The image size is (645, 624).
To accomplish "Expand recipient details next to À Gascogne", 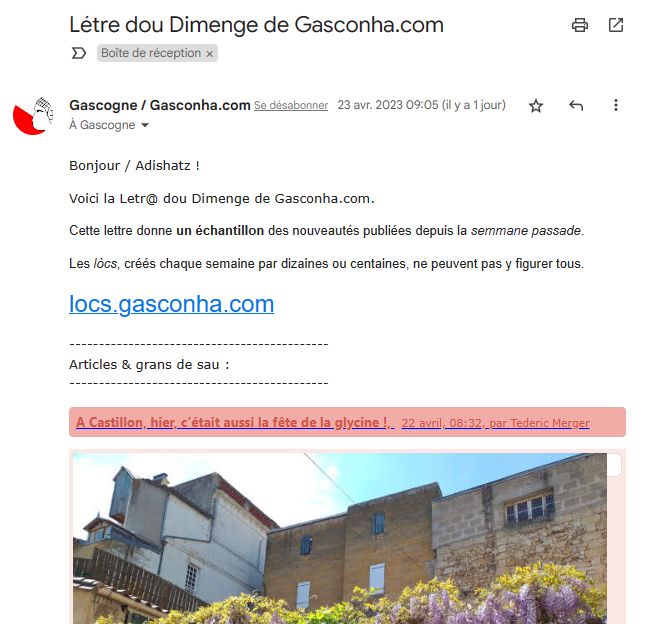I will click(145, 125).
